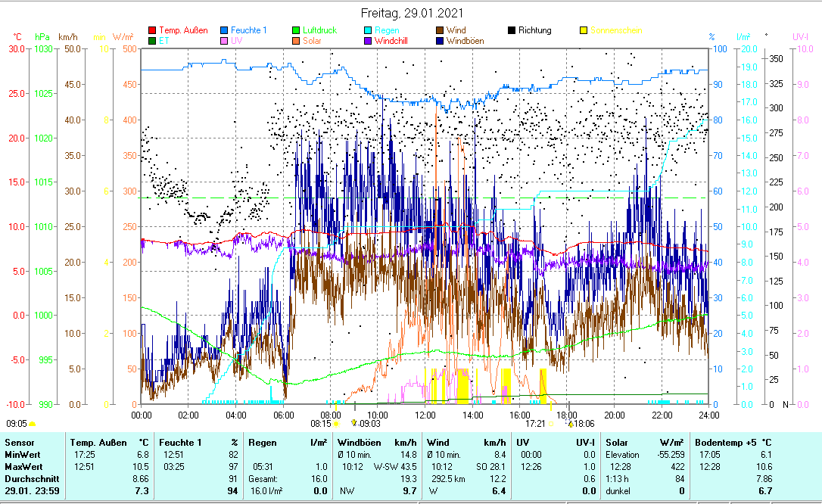Click the pink UV legend label
This screenshot has width=822, height=504.
[237, 41]
